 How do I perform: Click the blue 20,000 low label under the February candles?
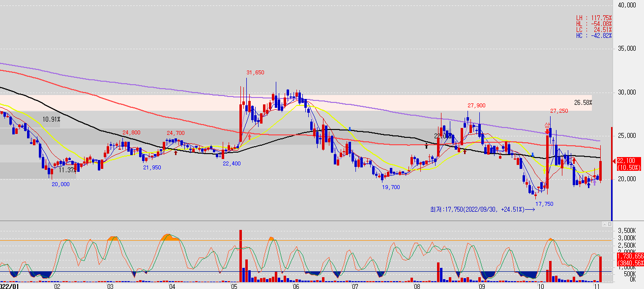61,184
